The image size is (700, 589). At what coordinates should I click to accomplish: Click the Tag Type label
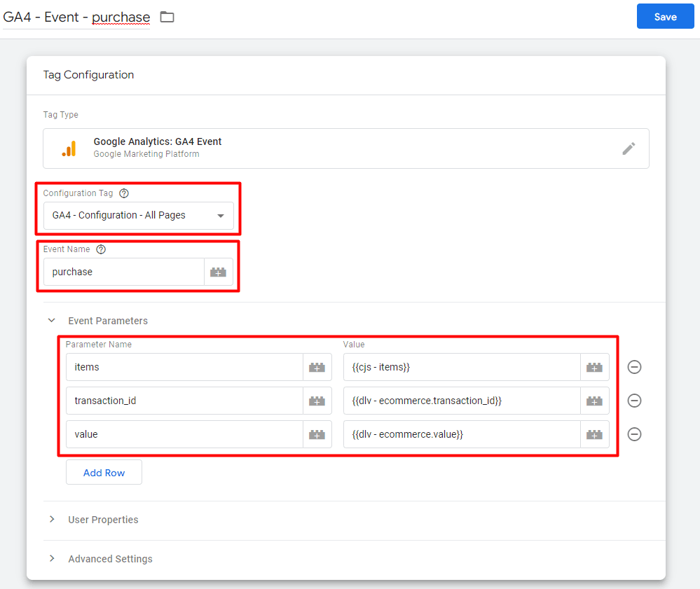pos(61,115)
